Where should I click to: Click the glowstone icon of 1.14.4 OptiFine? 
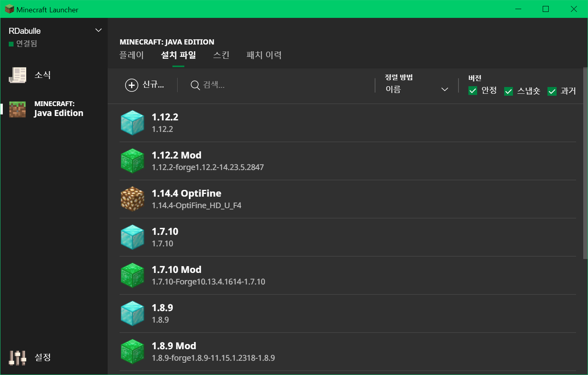click(132, 199)
